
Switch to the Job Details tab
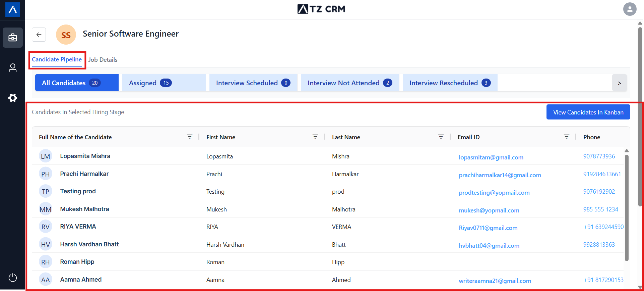pos(103,60)
